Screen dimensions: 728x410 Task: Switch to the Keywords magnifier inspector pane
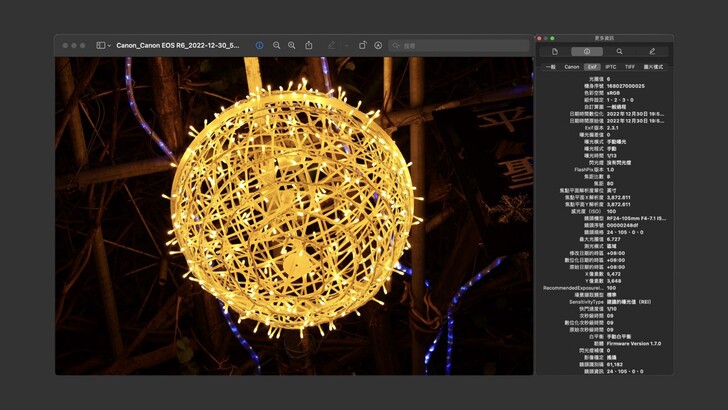tap(619, 51)
